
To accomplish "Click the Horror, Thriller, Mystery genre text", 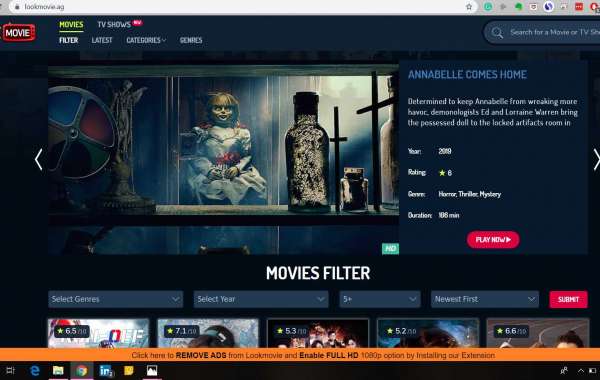I will [470, 194].
